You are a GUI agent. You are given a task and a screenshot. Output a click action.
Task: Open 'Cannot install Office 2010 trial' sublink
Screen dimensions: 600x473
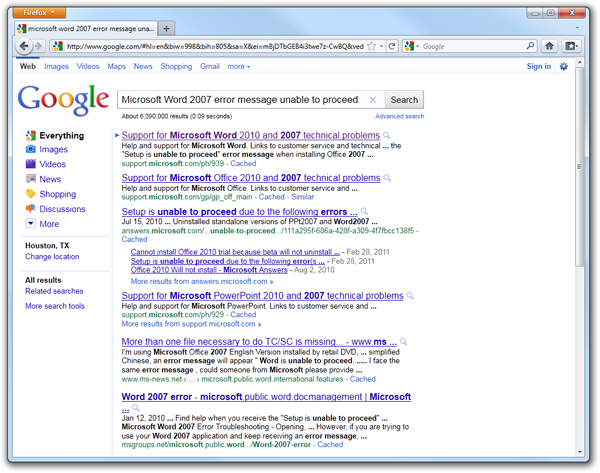235,252
